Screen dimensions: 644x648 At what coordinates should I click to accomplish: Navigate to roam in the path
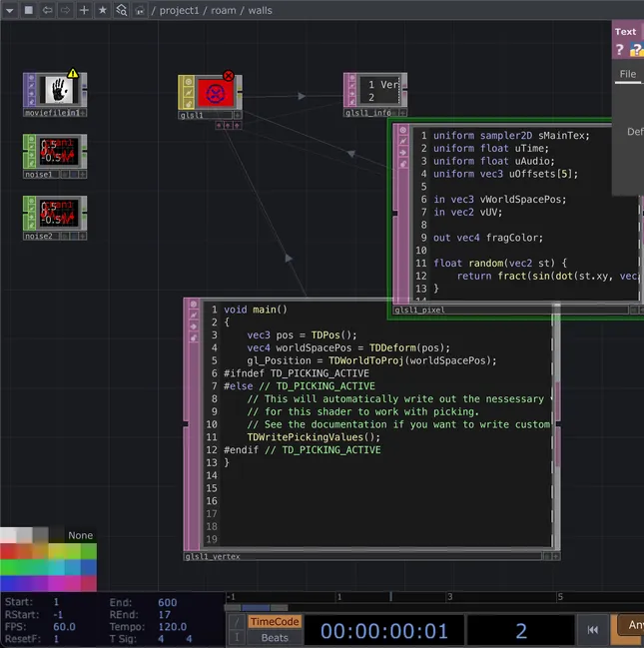224,10
